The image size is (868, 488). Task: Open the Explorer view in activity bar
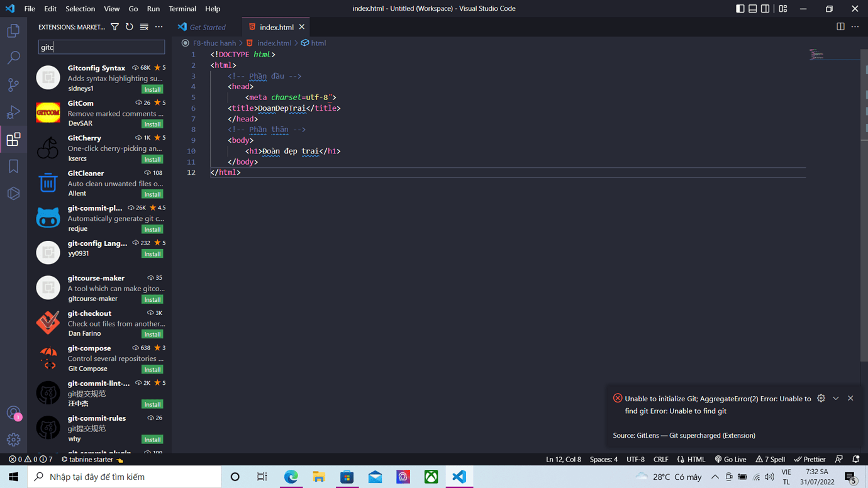coord(13,30)
